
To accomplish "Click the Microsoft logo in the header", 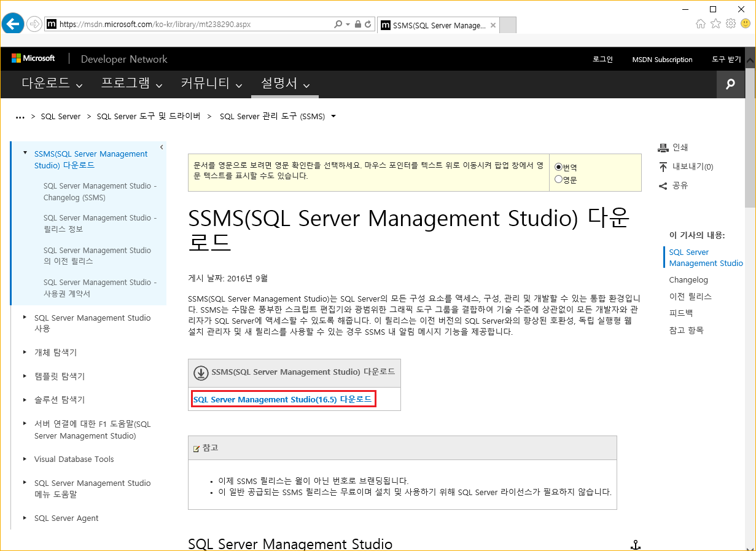I will coord(33,58).
